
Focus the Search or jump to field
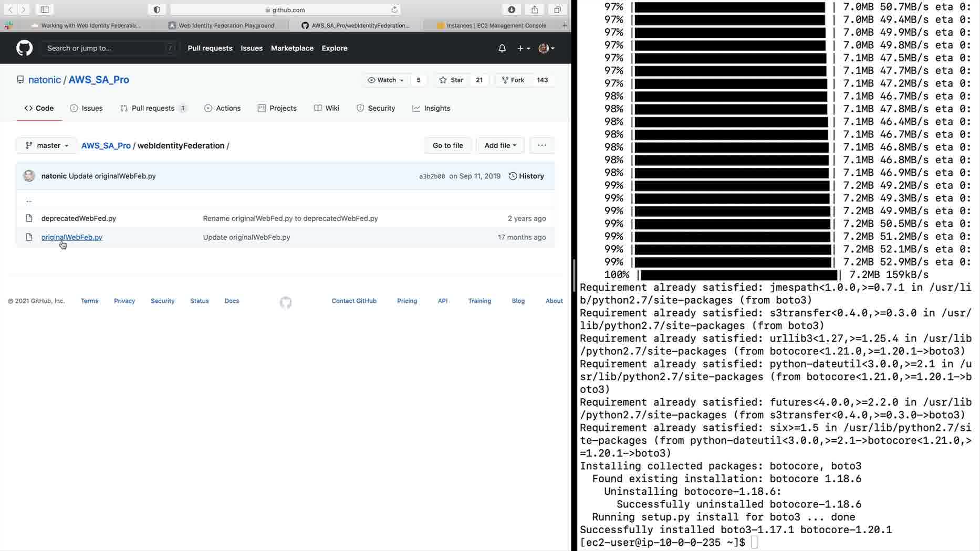pos(110,48)
